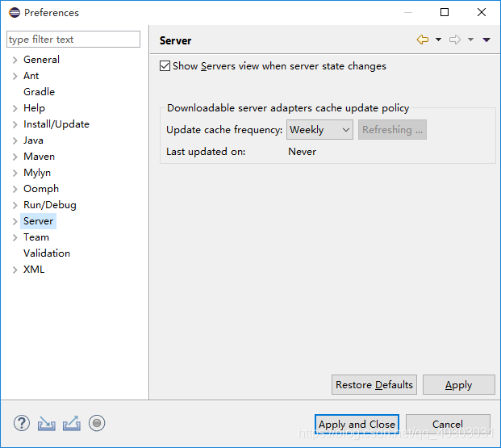Select General in the preferences tree
This screenshot has height=448, width=501.
coord(41,60)
